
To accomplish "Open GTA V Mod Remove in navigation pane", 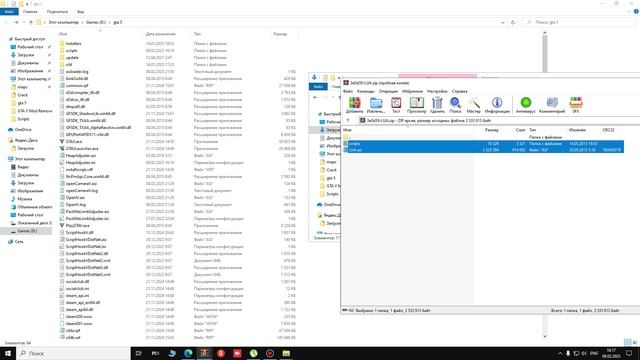I will [35, 111].
